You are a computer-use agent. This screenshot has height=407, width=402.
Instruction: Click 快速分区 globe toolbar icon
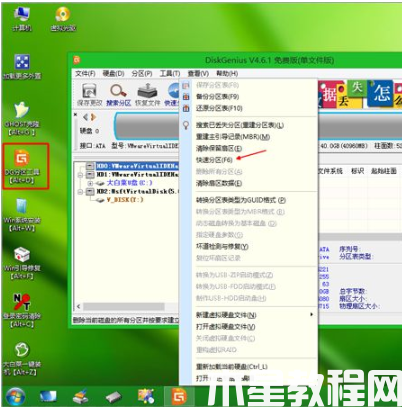(172, 94)
